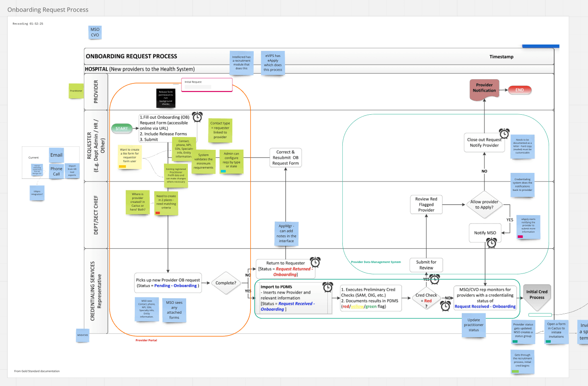588x386 pixels.
Task: Click the green START terminator
Action: tap(122, 128)
